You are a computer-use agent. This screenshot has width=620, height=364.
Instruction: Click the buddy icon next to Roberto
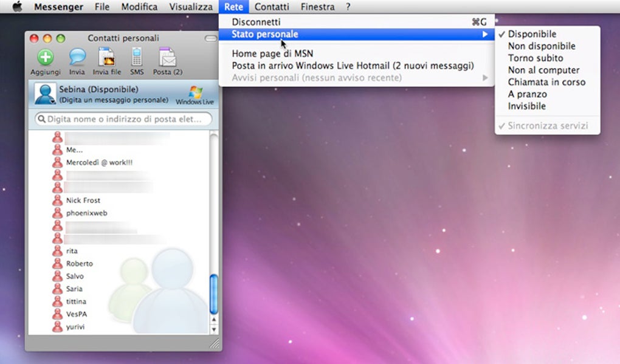58,263
